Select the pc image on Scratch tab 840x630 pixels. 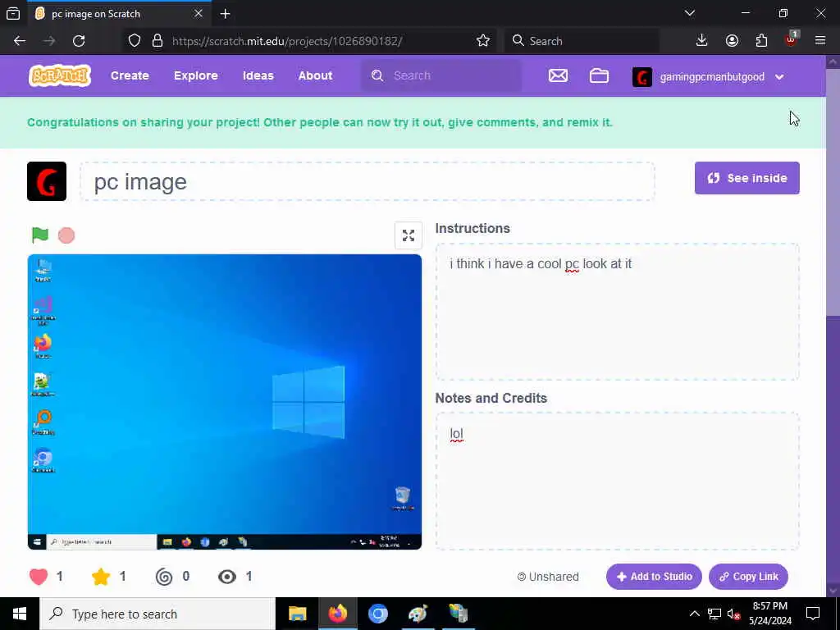coord(119,13)
